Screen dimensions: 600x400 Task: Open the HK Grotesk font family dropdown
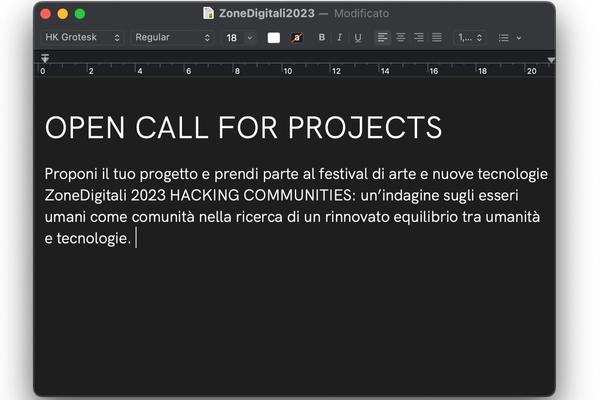pos(82,38)
